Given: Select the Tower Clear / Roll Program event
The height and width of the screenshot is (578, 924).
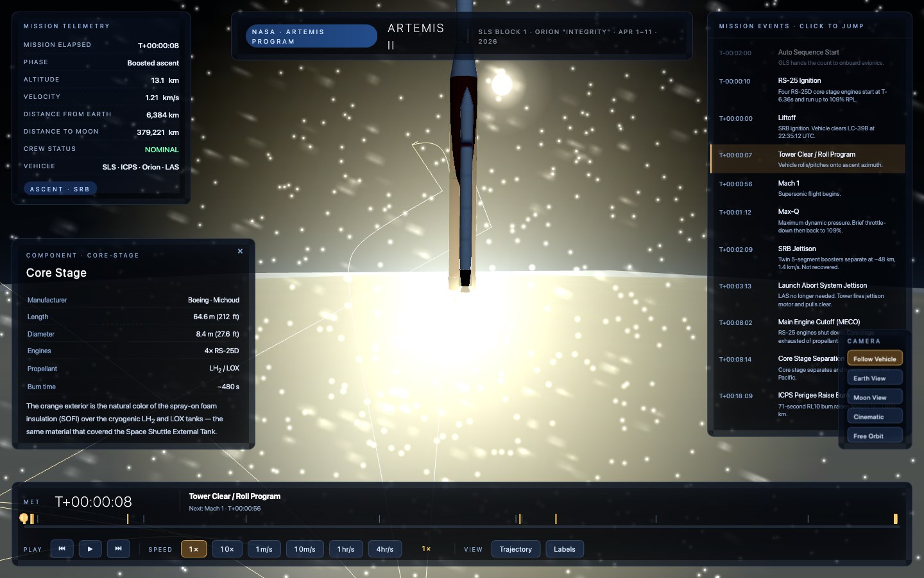Looking at the screenshot, I should coord(808,159).
